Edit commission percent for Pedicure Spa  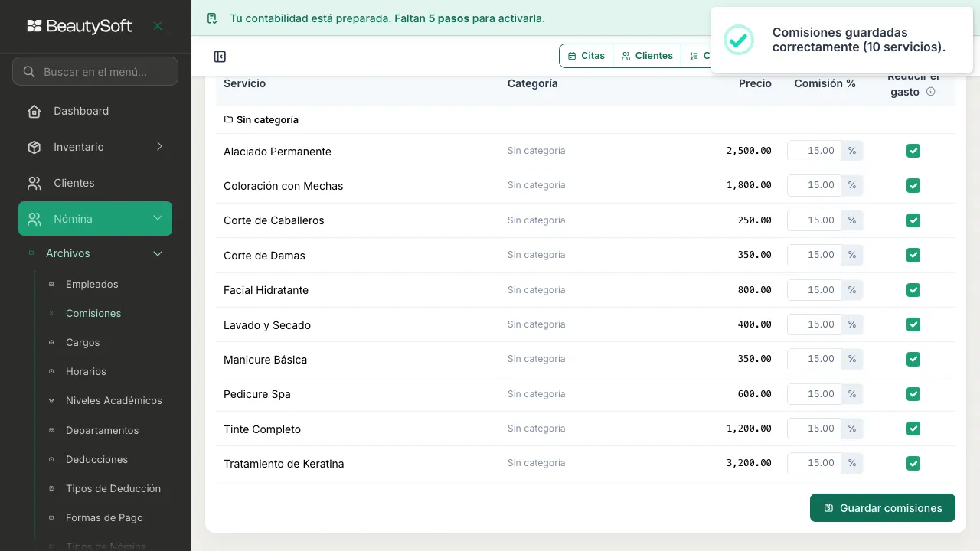coord(814,394)
